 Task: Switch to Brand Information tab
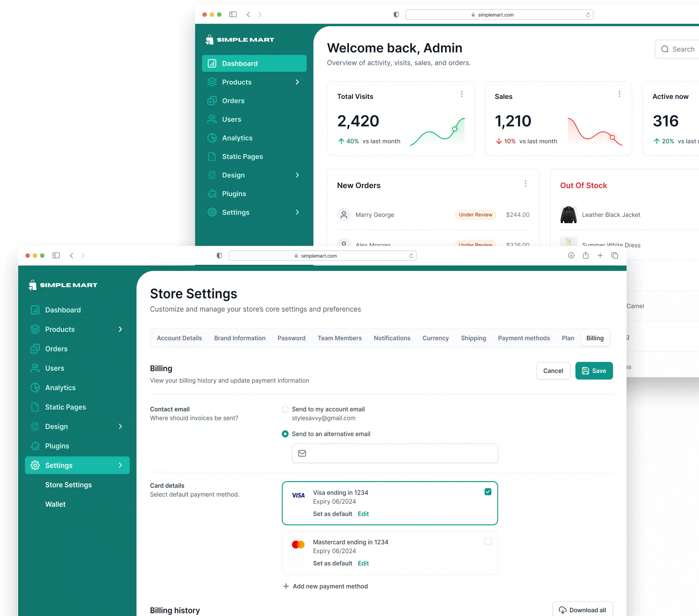(x=240, y=338)
